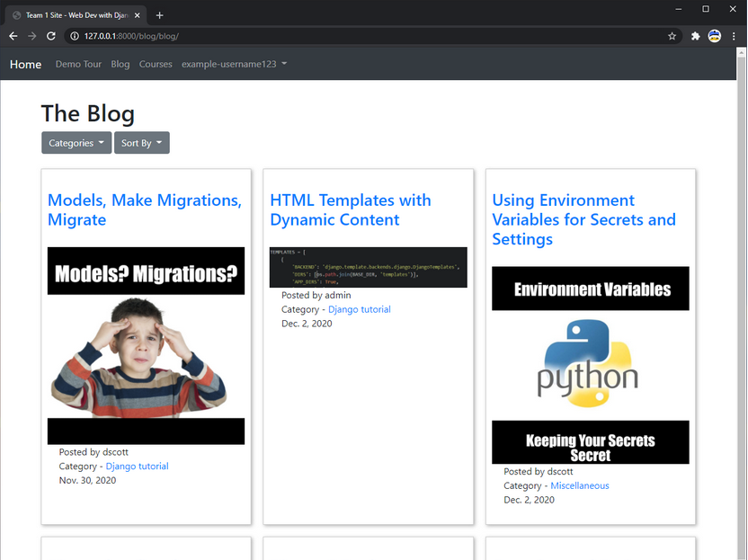Click the Home brand link

tap(25, 65)
